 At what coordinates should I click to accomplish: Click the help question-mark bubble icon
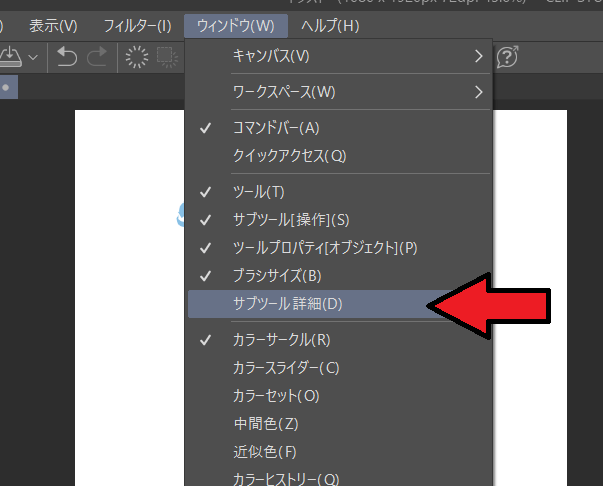(x=508, y=57)
